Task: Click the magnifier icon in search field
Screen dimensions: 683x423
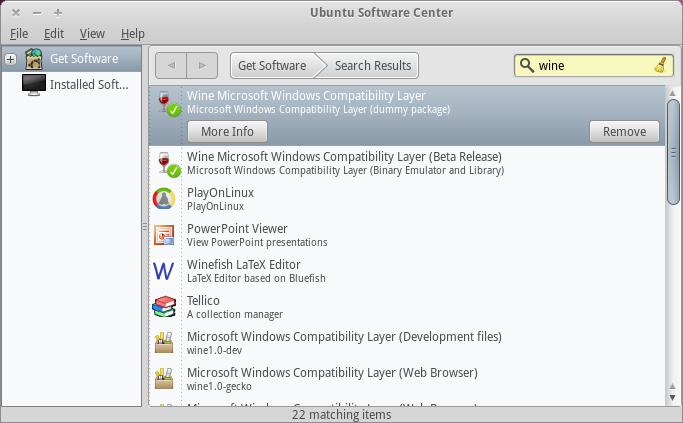Action: click(527, 65)
